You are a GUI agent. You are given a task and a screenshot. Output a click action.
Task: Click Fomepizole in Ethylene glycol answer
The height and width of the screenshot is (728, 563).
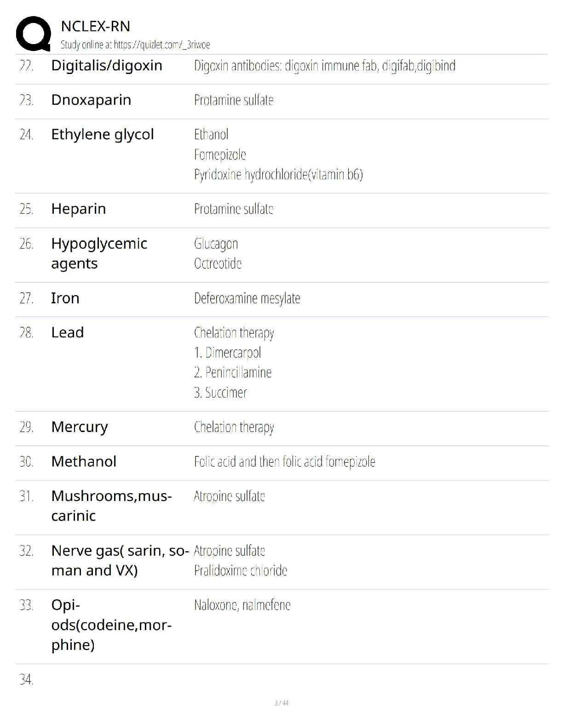(220, 155)
